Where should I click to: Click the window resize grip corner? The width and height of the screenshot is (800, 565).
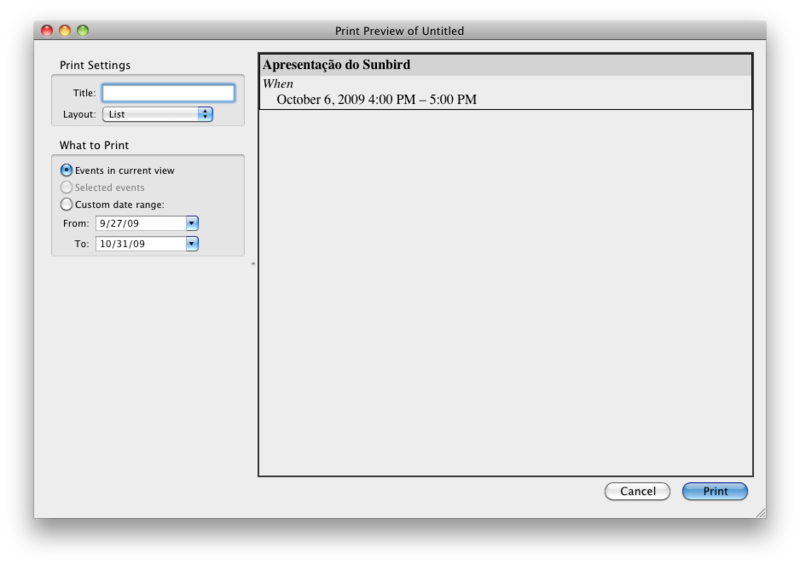click(x=760, y=512)
